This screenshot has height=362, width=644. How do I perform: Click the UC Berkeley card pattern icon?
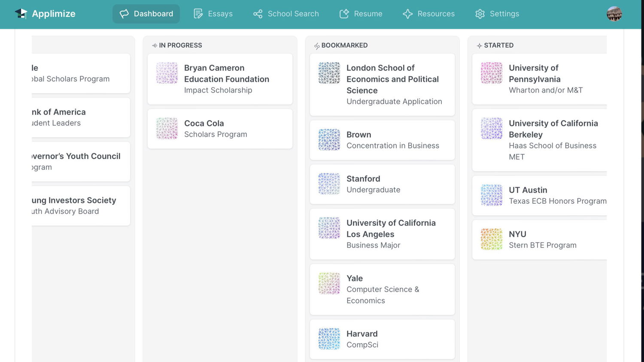pyautogui.click(x=492, y=128)
